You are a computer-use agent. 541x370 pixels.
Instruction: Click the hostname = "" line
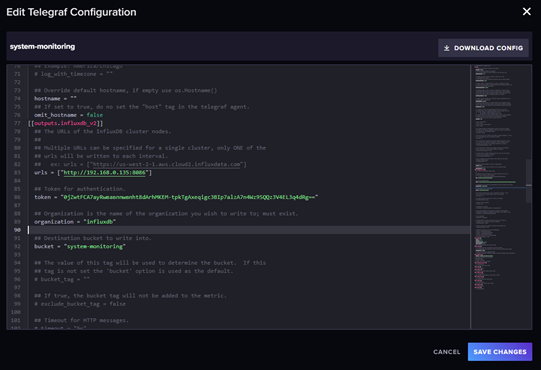pyautogui.click(x=55, y=98)
